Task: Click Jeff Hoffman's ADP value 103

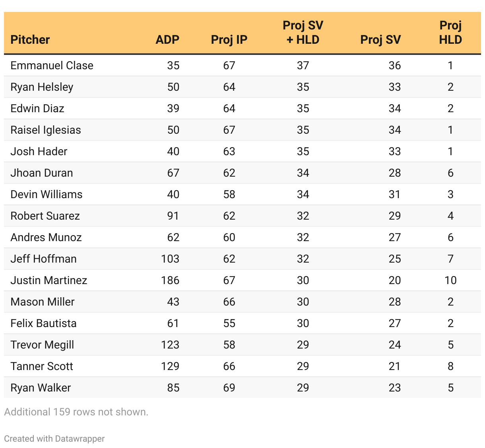Action: (x=170, y=259)
